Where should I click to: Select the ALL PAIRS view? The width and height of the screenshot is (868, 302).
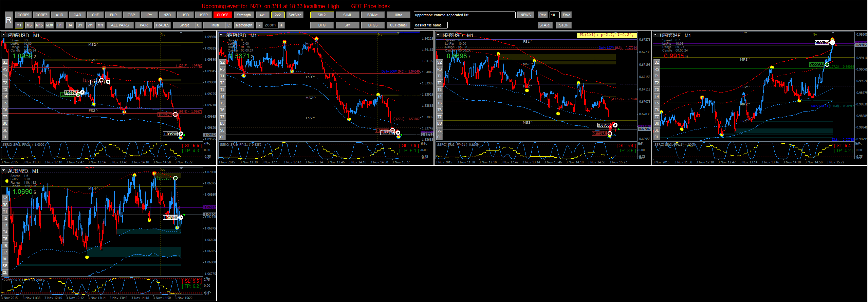pos(120,25)
